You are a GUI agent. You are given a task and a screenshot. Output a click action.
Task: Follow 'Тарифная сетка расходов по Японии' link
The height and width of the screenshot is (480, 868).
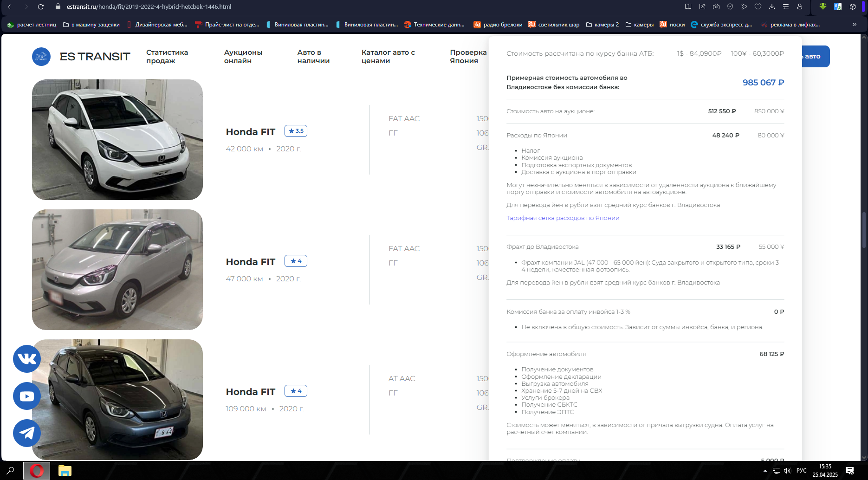(563, 218)
